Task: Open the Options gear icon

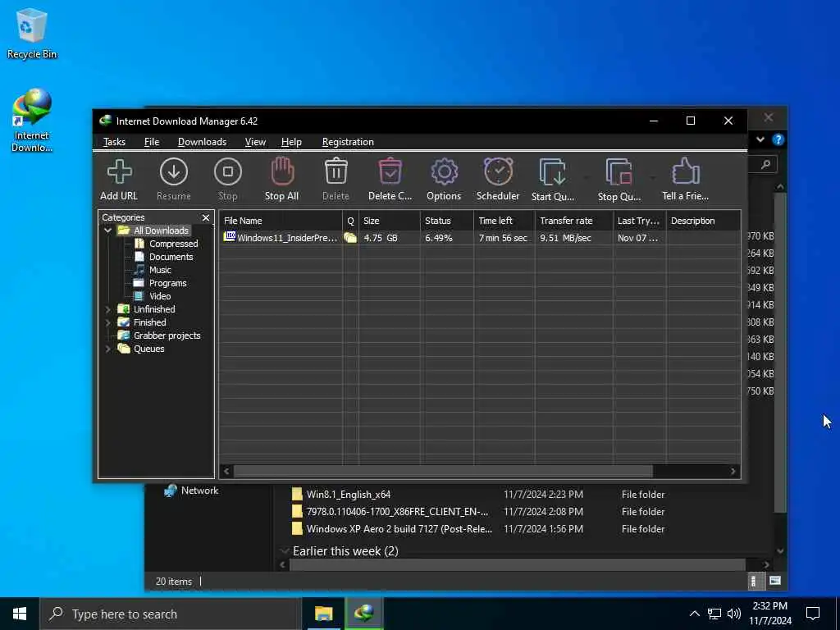Action: click(444, 172)
